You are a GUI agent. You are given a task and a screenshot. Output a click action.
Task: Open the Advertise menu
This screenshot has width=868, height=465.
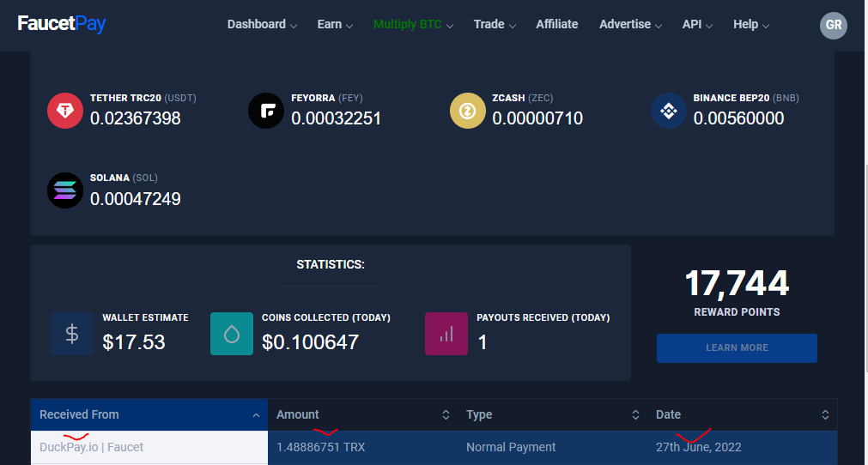[630, 24]
